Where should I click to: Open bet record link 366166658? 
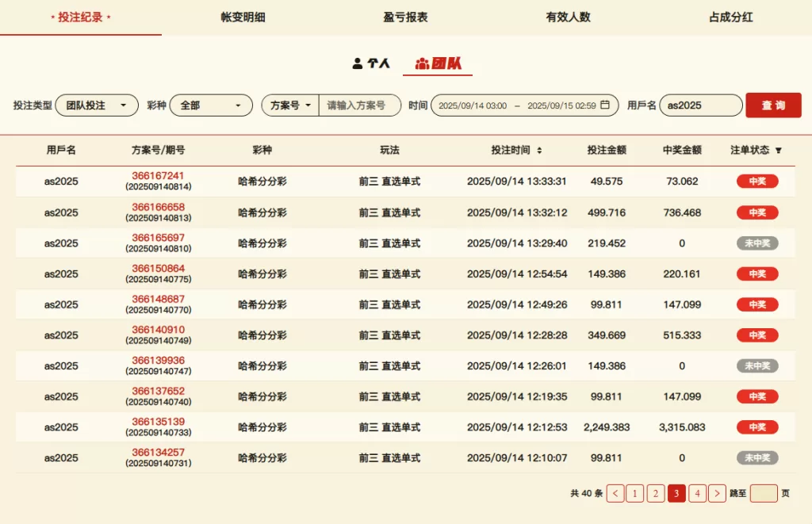click(158, 207)
